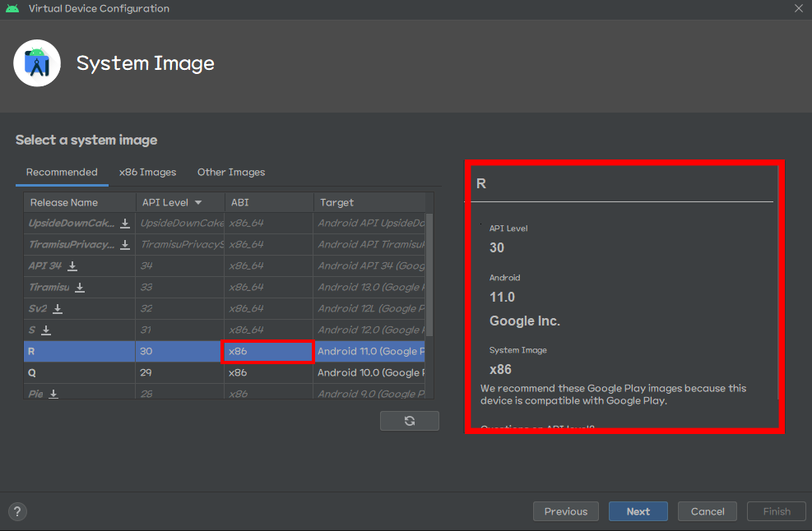Image resolution: width=812 pixels, height=531 pixels.
Task: Click the Previous button
Action: [565, 511]
